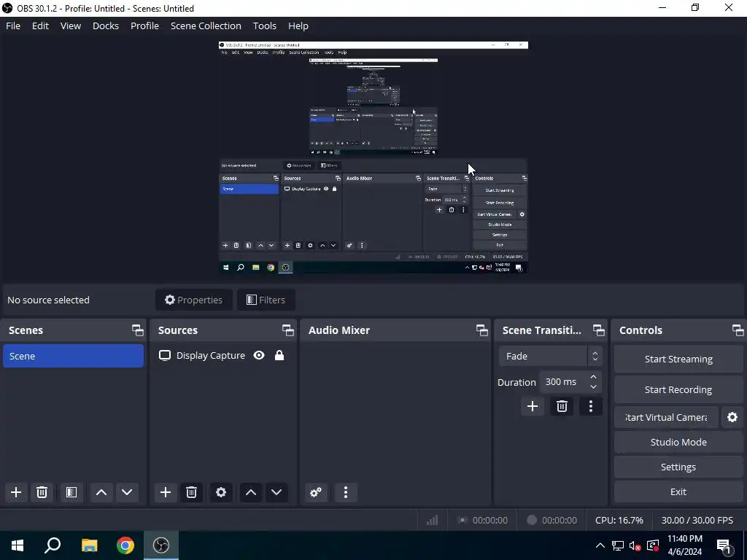Open the Fade transition dropdown

click(x=550, y=356)
